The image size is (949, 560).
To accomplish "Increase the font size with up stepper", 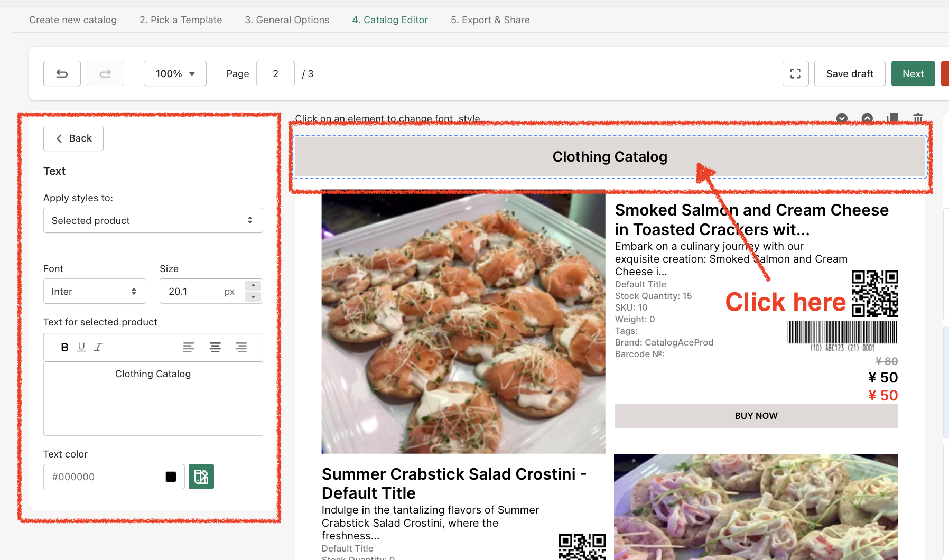I will (253, 285).
